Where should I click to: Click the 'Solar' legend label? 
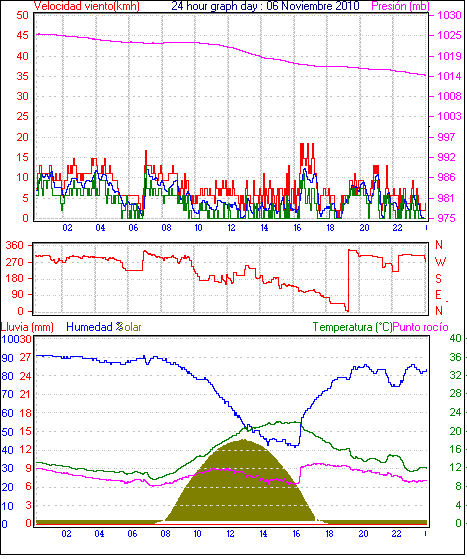131,327
